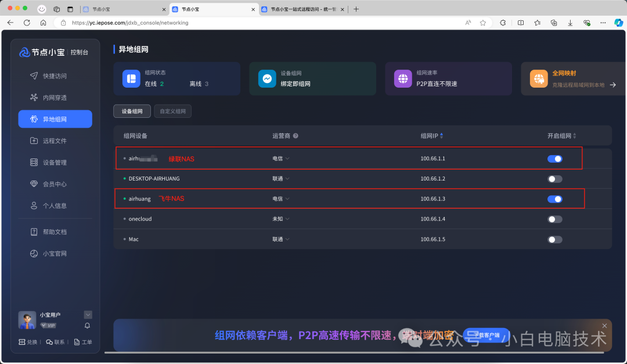Open browser favorites list icon

[x=538, y=23]
